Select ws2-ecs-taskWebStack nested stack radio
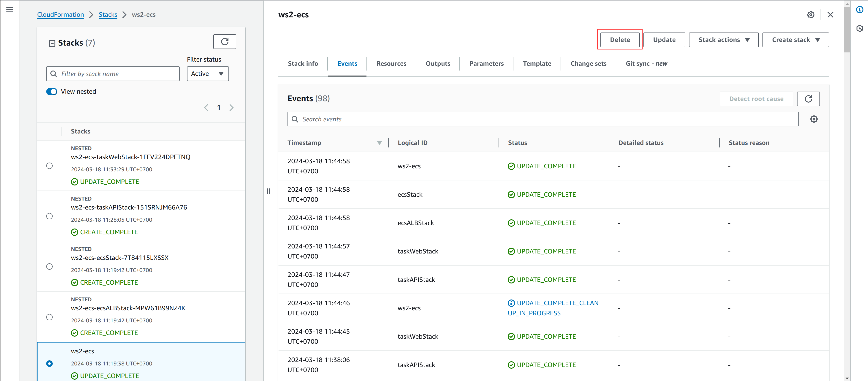This screenshot has height=381, width=868. point(49,166)
